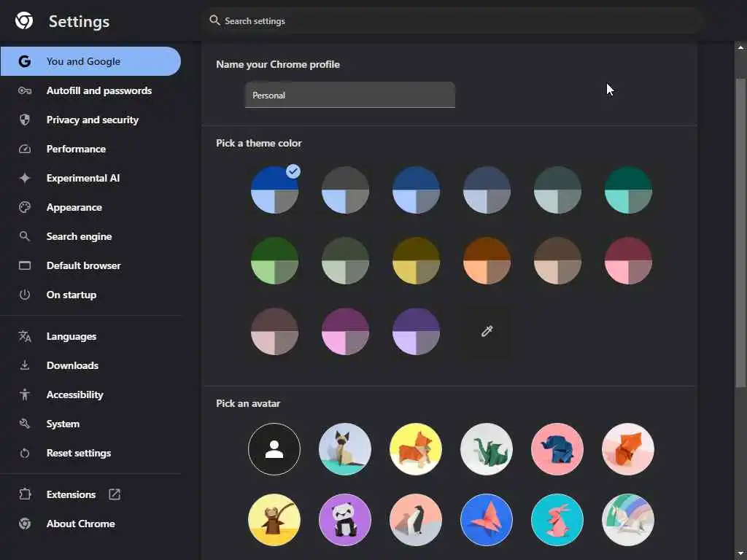Click the key icon for Autofill and passwords
Viewport: 747px width, 560px height.
[25, 90]
